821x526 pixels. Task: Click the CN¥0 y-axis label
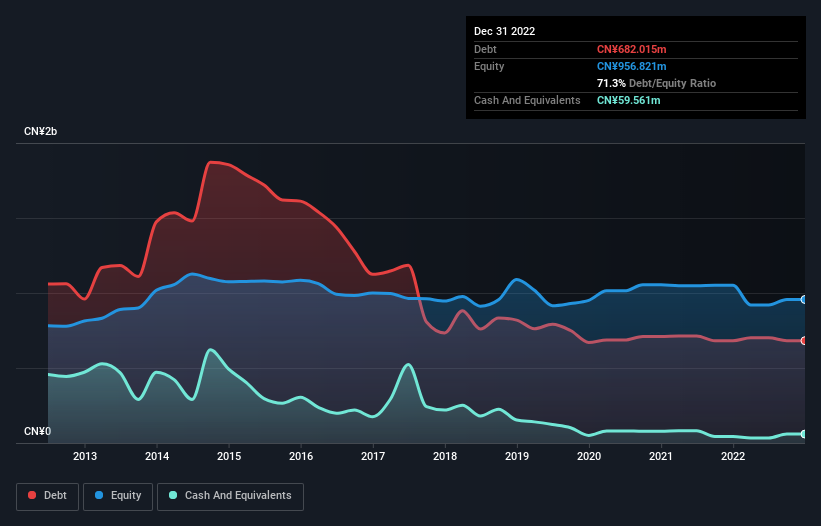(38, 431)
